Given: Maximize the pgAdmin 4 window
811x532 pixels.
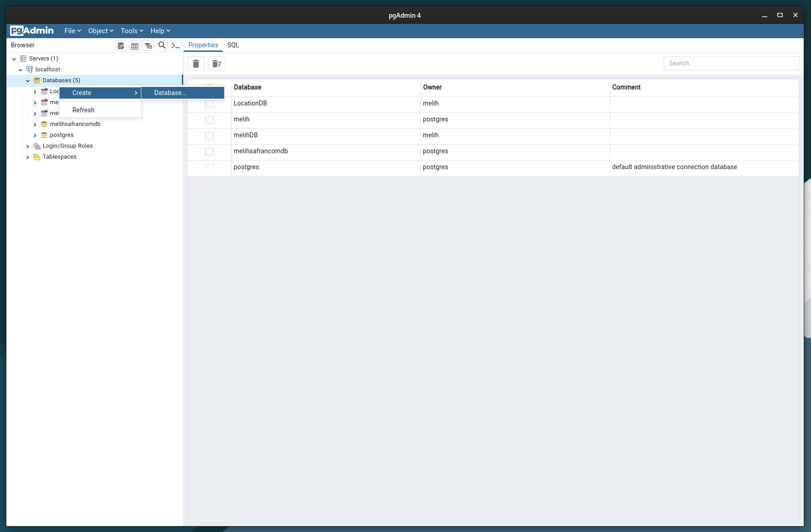Looking at the screenshot, I should [x=780, y=15].
